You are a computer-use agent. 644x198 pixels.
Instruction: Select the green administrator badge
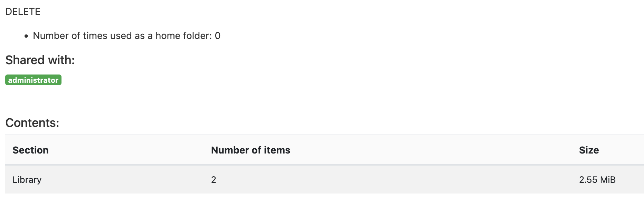tap(33, 80)
